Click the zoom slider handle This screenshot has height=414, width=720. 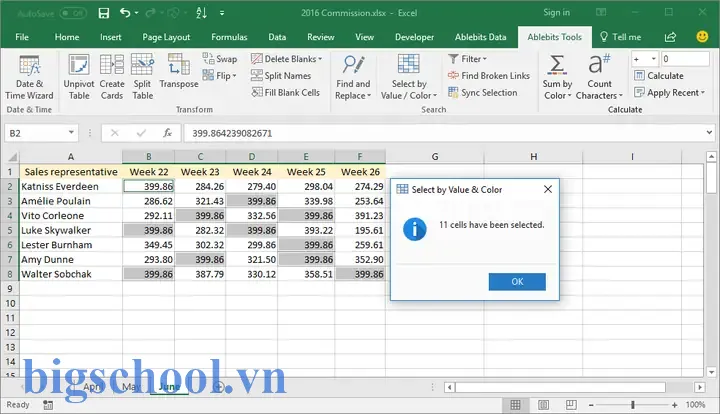[633, 405]
